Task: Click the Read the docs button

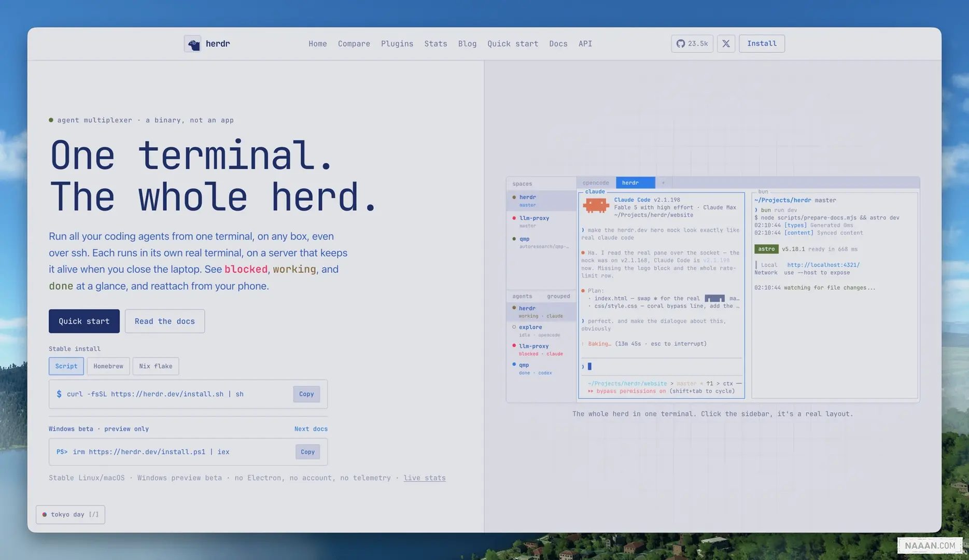Action: [165, 321]
